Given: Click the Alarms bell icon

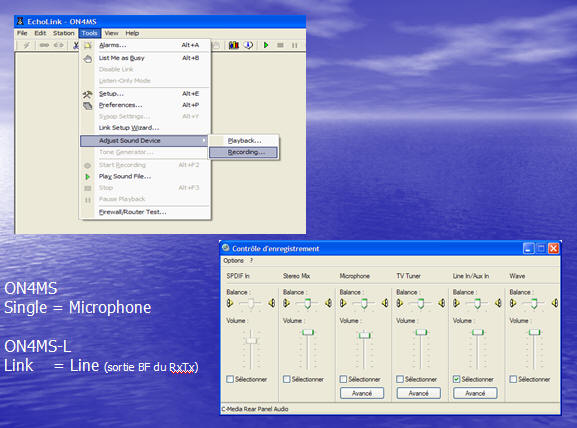Looking at the screenshot, I should click(x=88, y=45).
